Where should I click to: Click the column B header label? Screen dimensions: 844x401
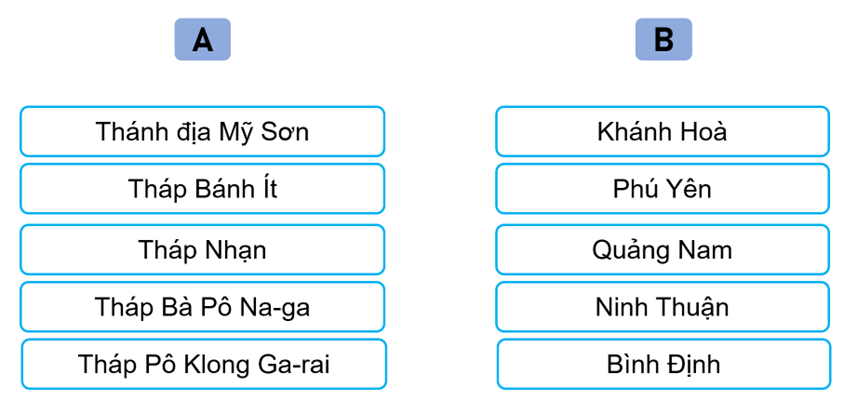(x=663, y=39)
